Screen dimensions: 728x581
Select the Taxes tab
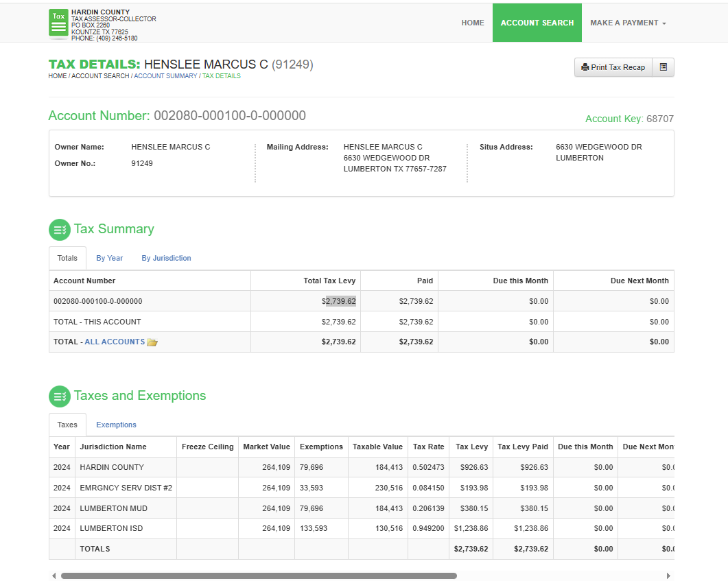click(x=67, y=425)
